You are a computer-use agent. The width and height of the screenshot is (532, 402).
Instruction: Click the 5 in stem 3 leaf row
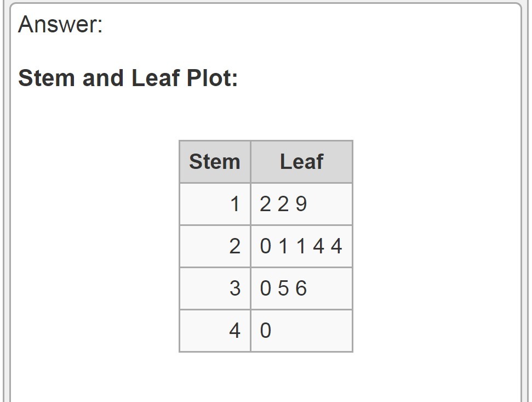coord(283,288)
